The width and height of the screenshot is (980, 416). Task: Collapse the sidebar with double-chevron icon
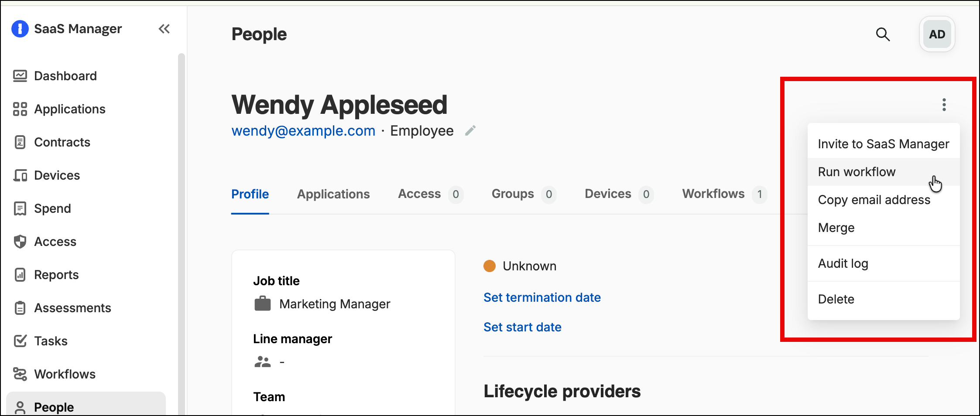164,29
